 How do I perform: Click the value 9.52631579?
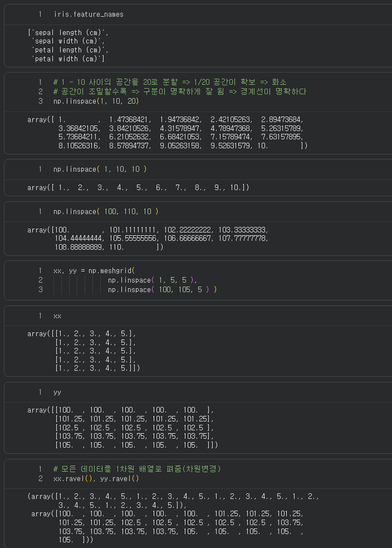tap(231, 146)
